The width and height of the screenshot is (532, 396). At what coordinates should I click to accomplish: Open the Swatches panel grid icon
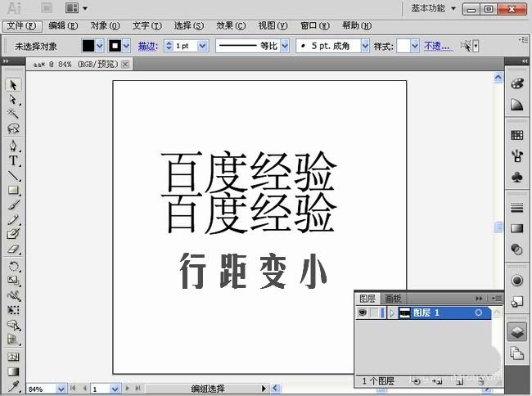[516, 135]
